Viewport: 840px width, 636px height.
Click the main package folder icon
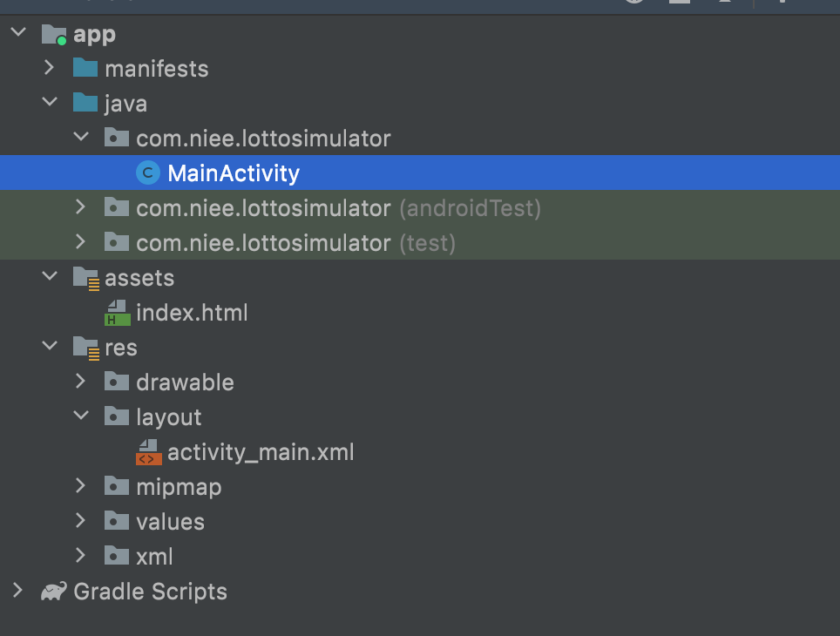tap(117, 137)
